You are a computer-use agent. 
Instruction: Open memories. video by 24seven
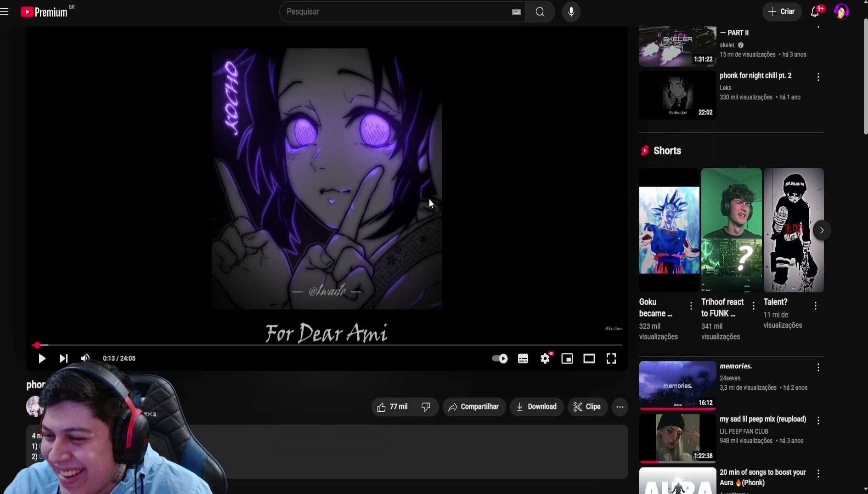point(736,366)
